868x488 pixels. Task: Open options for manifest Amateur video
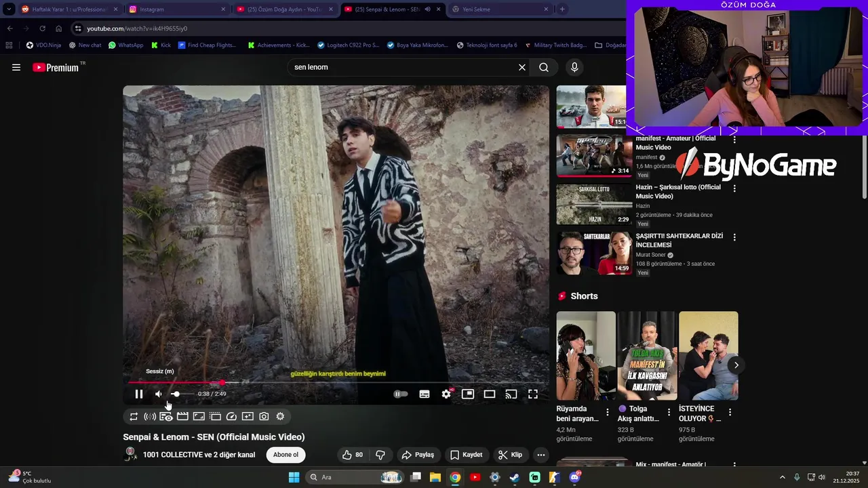point(734,140)
